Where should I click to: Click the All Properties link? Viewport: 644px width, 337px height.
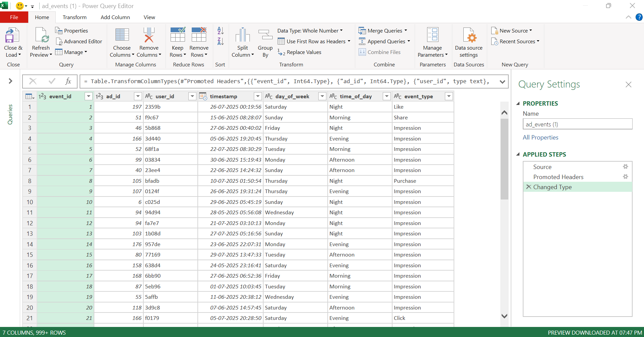click(540, 137)
